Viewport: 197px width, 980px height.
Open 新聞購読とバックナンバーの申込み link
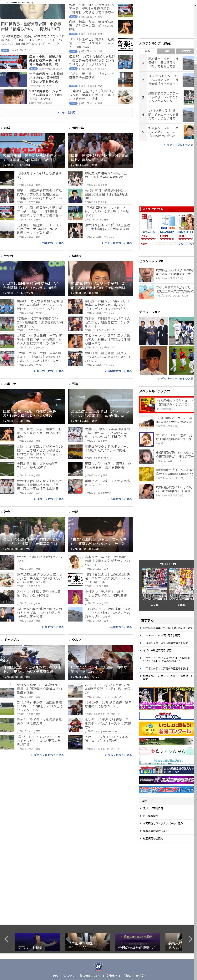click(x=163, y=823)
